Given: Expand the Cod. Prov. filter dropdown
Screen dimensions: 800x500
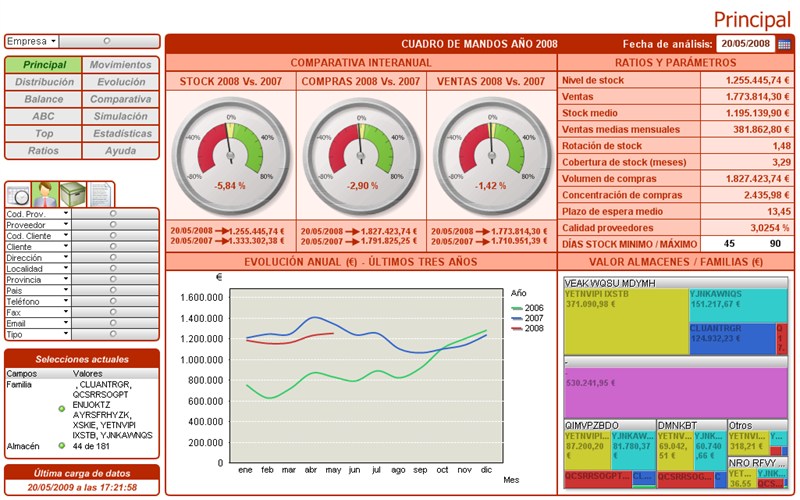Looking at the screenshot, I should tap(66, 213).
